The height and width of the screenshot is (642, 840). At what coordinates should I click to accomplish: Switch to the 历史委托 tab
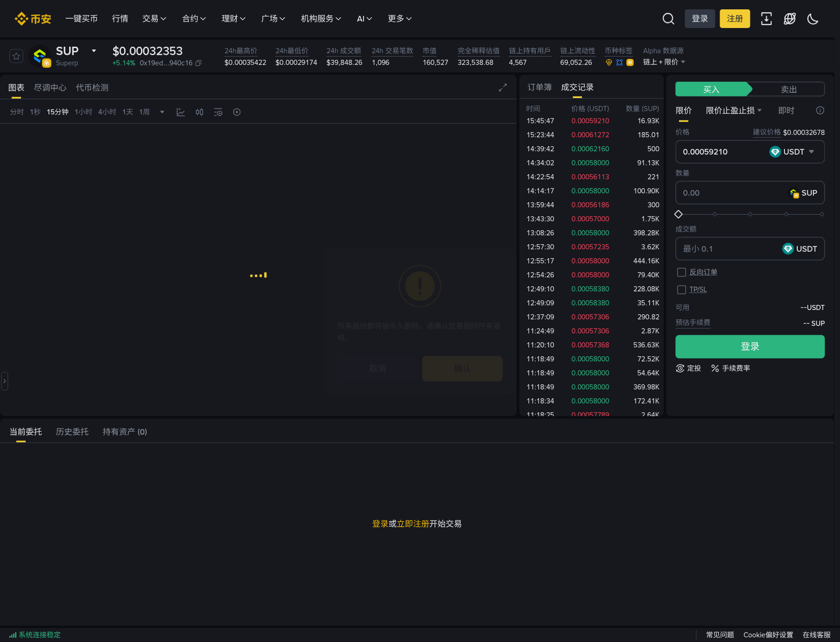(x=72, y=432)
